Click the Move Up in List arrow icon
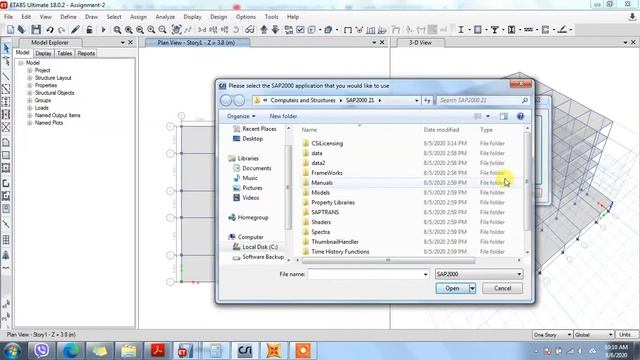This screenshot has height=360, width=640. pos(264,30)
